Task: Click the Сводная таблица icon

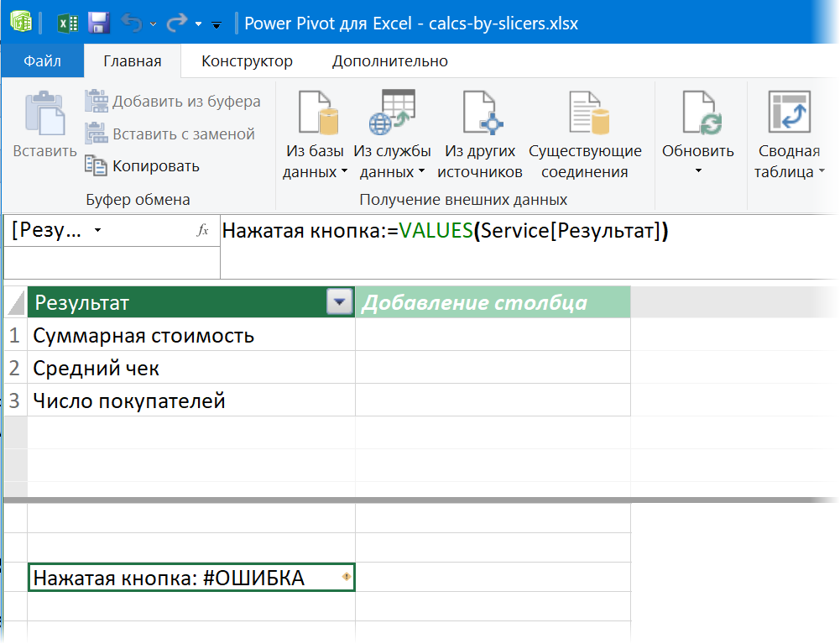Action: [x=790, y=112]
